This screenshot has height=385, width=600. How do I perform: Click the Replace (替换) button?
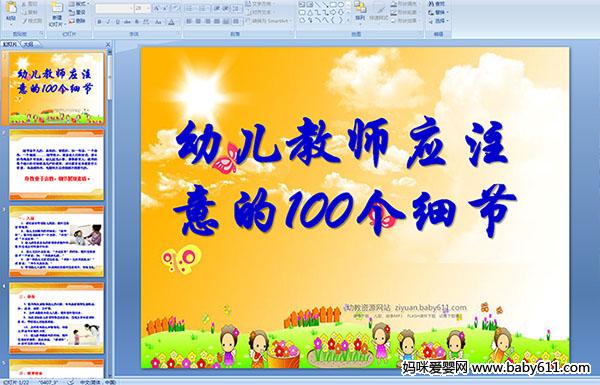pyautogui.click(x=439, y=12)
